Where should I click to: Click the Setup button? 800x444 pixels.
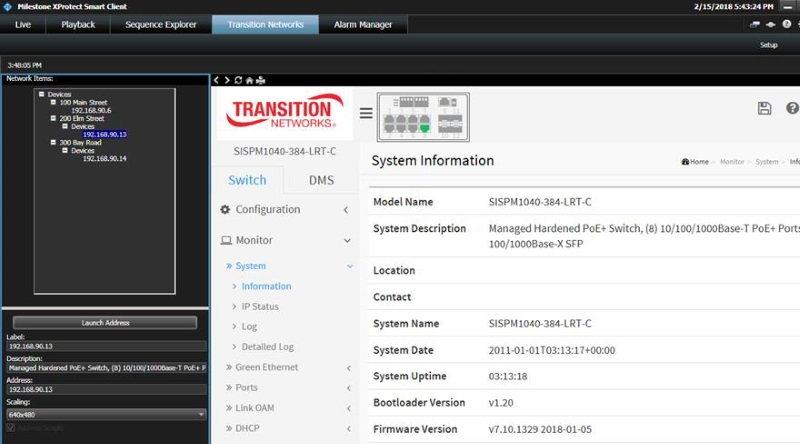pos(768,45)
